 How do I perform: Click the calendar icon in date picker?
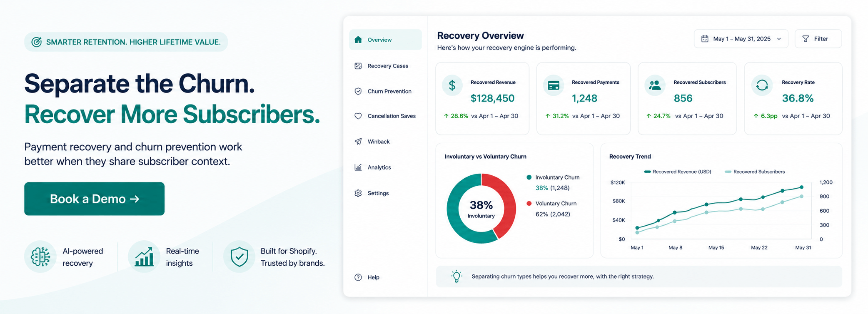coord(705,39)
